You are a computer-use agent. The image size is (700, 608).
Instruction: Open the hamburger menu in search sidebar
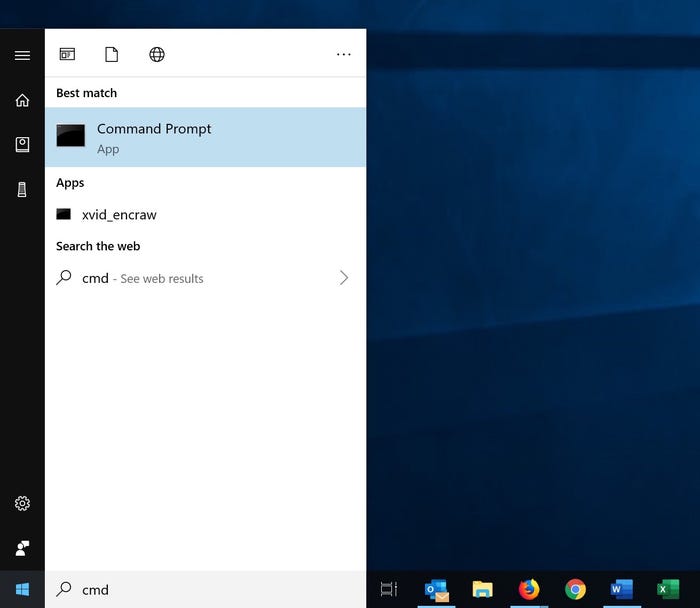point(22,55)
